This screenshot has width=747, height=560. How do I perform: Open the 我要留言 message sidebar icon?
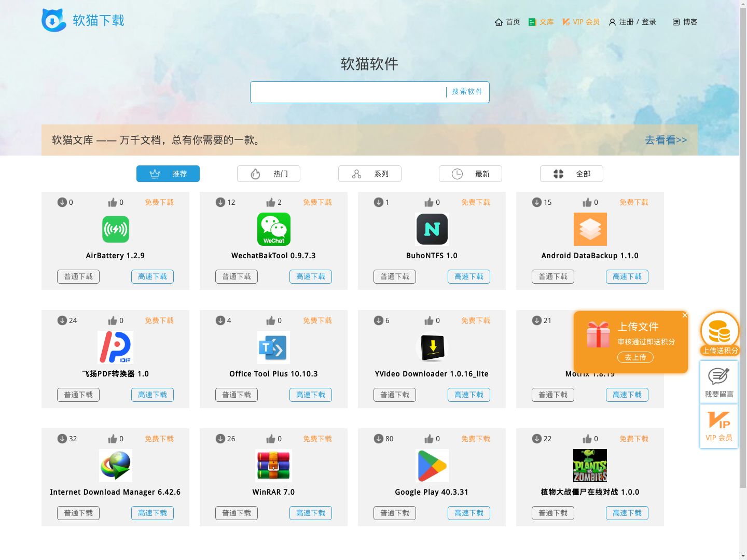[719, 383]
